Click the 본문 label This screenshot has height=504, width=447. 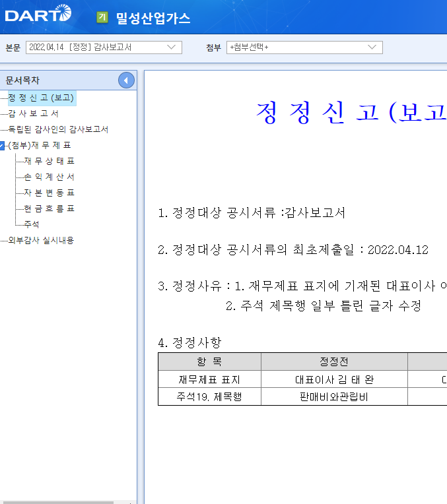pyautogui.click(x=13, y=47)
